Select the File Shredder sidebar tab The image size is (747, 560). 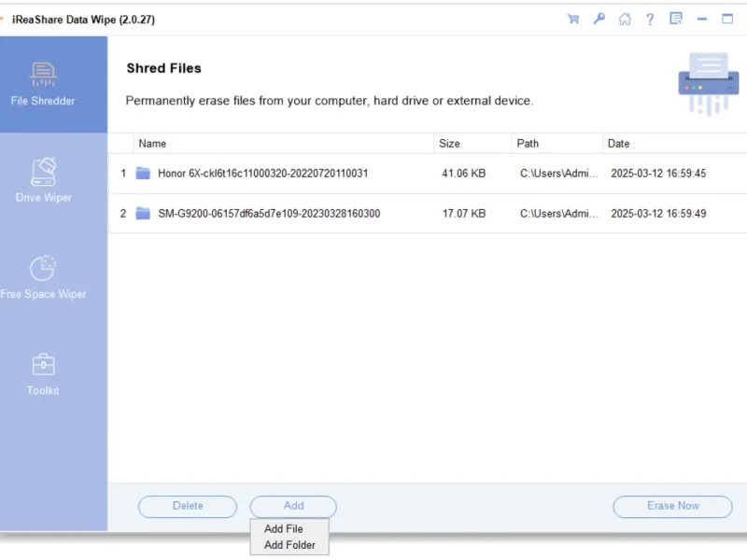[x=54, y=84]
